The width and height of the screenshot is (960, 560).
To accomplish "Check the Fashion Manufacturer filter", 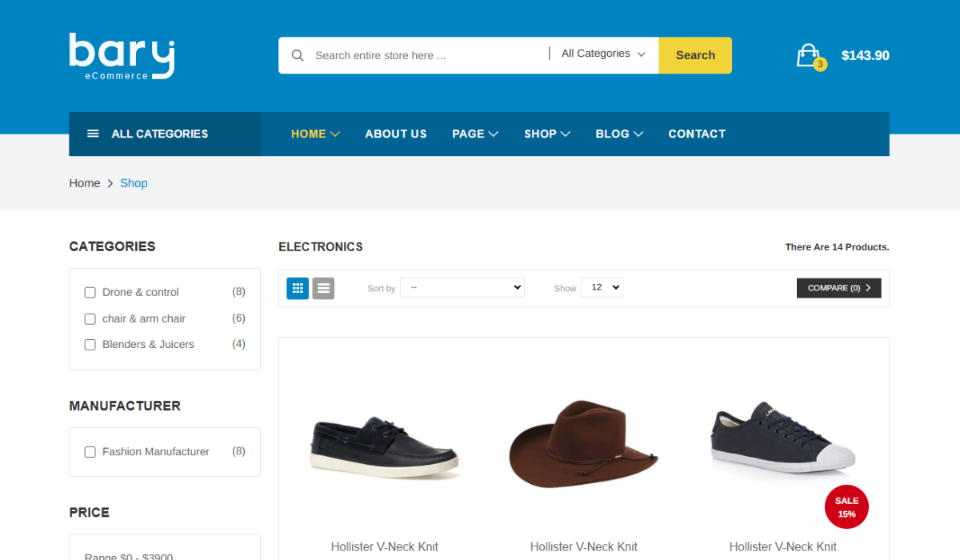I will click(90, 452).
